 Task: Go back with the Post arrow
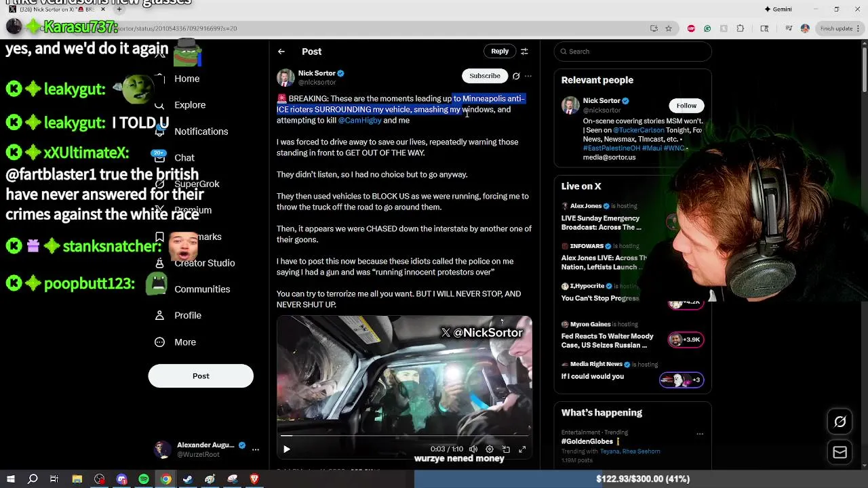(281, 52)
